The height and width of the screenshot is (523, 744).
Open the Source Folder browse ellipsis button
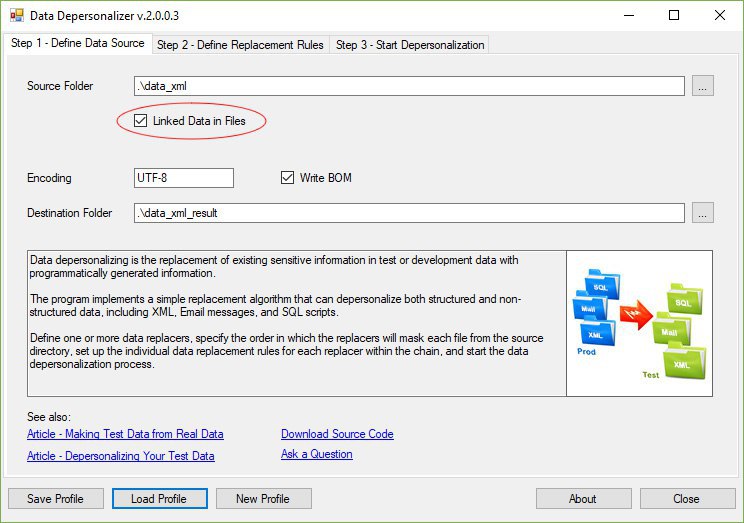(x=702, y=86)
